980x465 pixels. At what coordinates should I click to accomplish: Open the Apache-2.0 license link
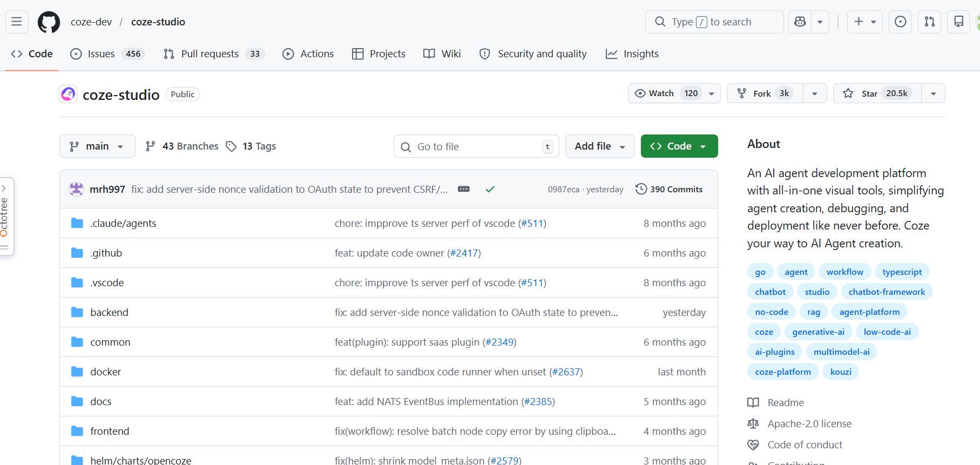[809, 423]
